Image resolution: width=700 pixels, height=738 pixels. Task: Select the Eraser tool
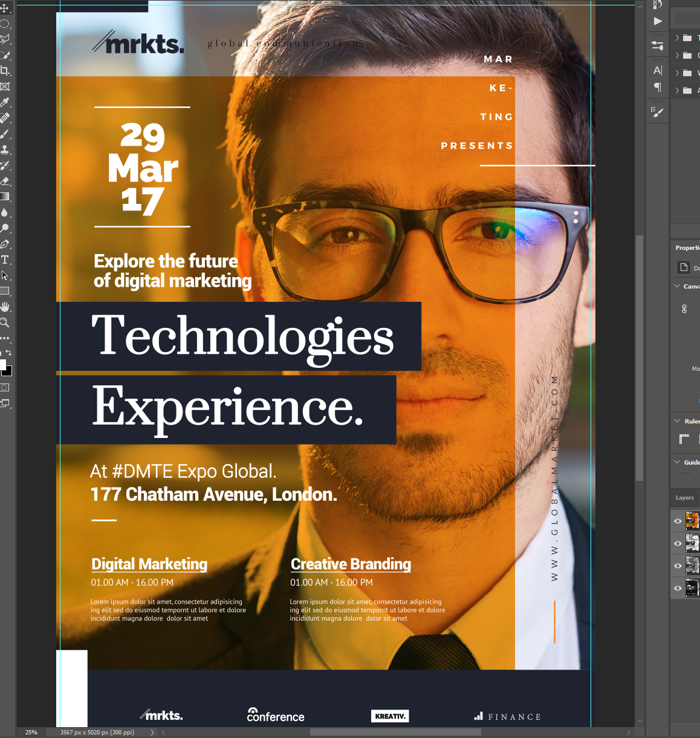(x=5, y=181)
